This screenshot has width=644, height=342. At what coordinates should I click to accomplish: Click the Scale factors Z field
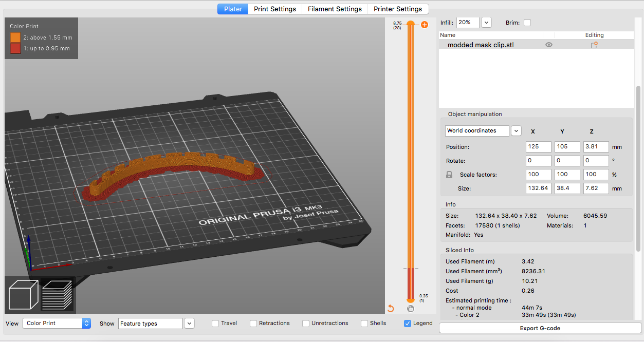tap(596, 175)
